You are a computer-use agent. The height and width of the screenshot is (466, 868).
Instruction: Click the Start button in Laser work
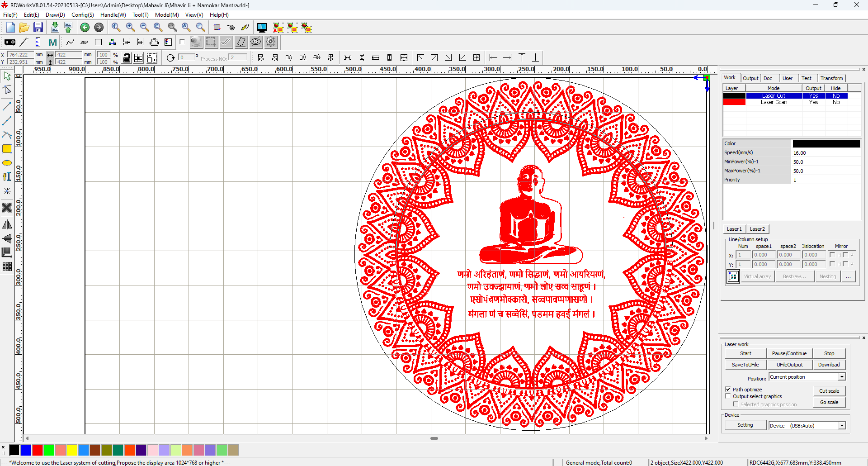tap(745, 353)
